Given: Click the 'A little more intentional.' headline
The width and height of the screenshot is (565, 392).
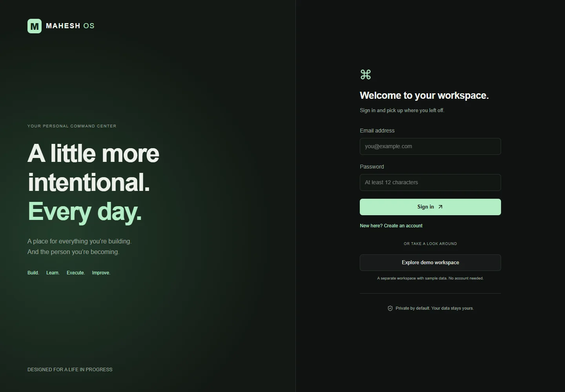Looking at the screenshot, I should pos(93,167).
